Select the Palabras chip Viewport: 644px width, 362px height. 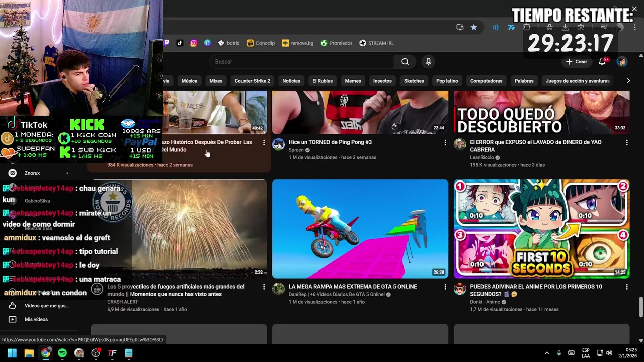click(524, 81)
